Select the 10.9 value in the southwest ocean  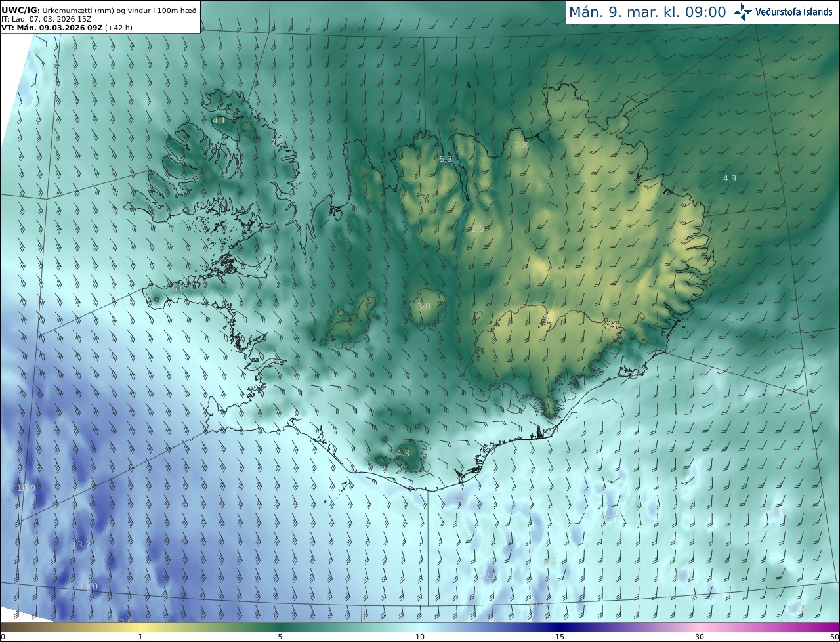point(26,488)
